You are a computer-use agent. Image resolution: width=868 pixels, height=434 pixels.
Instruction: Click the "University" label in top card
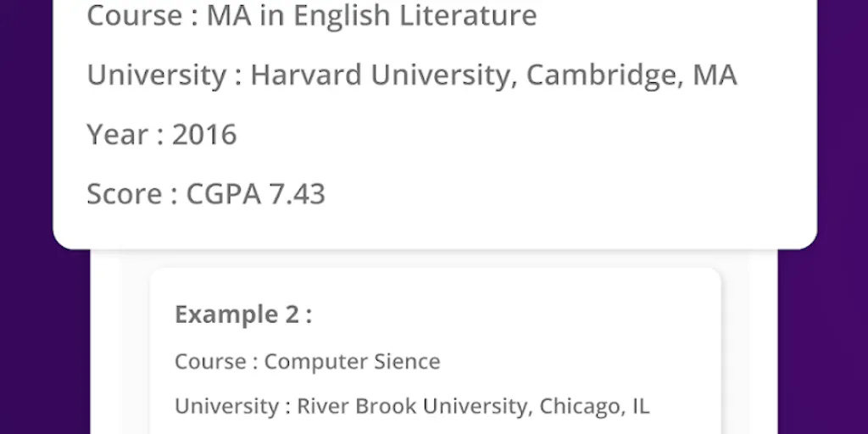157,75
